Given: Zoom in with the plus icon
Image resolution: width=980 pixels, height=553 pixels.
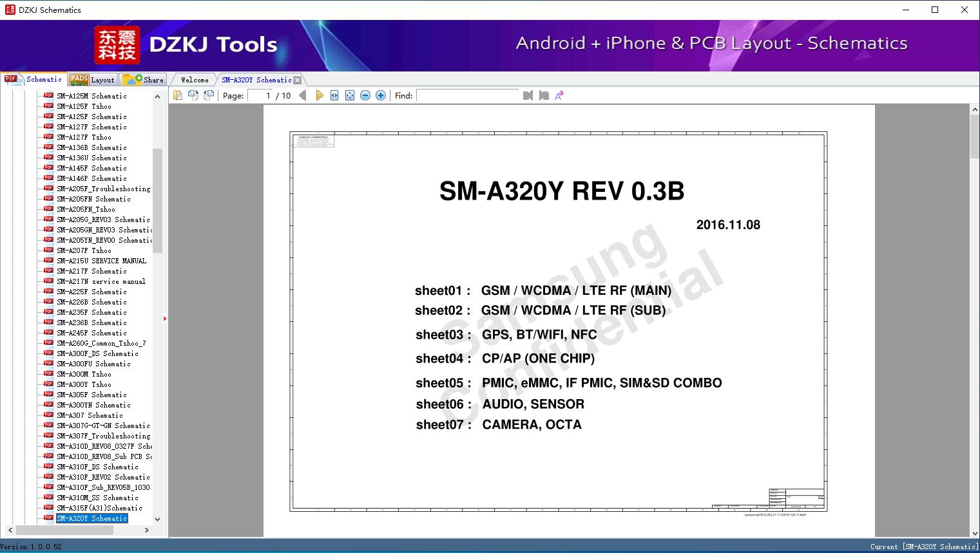Looking at the screenshot, I should click(381, 95).
